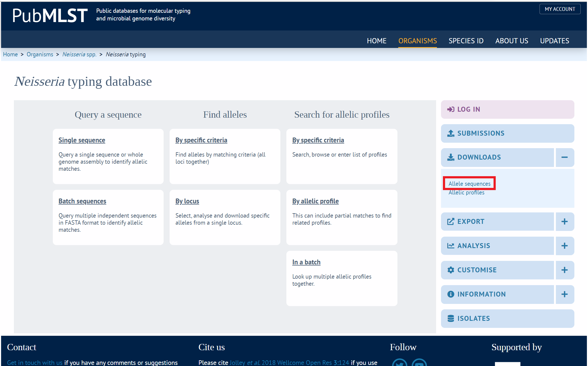Expand the Export section
The height and width of the screenshot is (366, 588).
(x=565, y=221)
